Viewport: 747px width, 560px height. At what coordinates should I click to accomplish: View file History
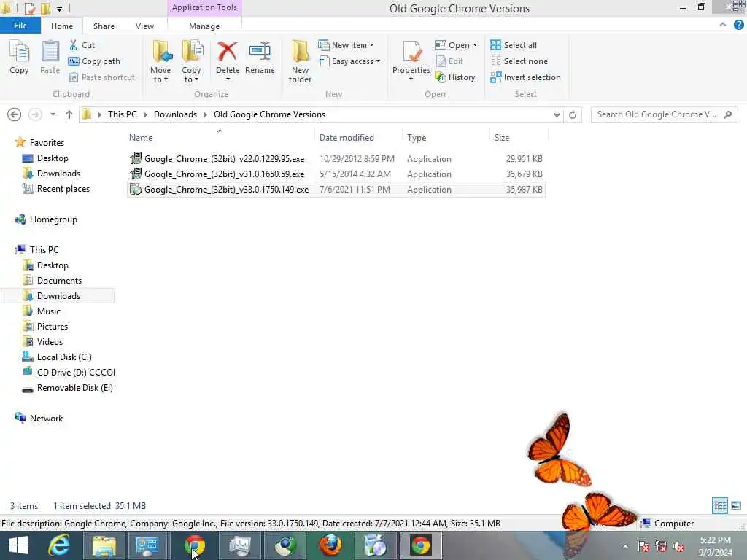pyautogui.click(x=455, y=77)
